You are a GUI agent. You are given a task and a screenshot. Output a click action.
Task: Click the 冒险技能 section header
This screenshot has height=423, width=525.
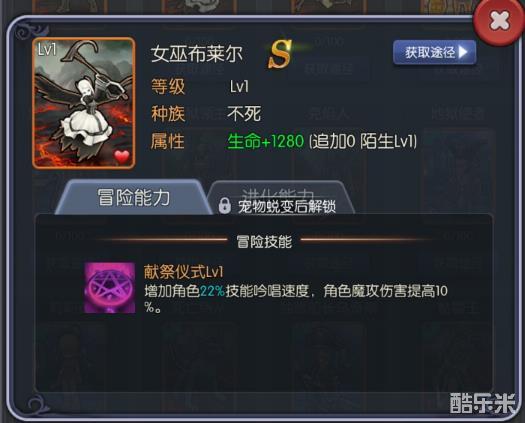[264, 241]
